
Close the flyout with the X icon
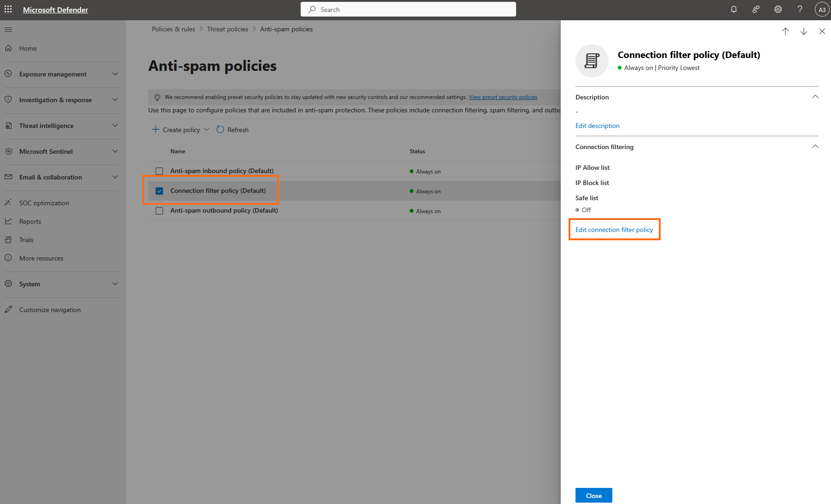pos(822,31)
